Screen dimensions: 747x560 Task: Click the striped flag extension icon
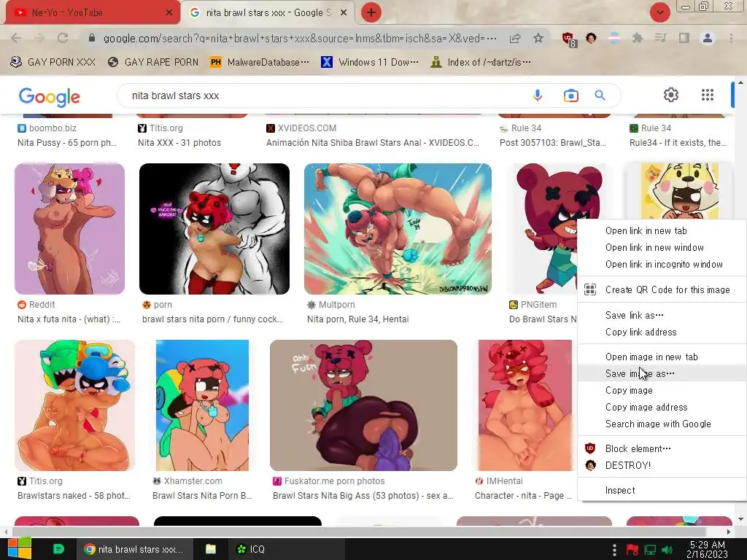coord(614,38)
